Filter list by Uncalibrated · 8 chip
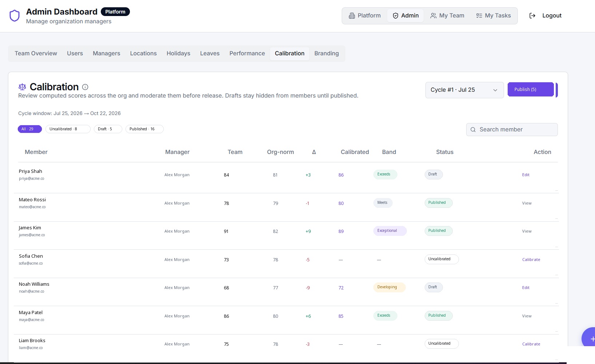 68,129
